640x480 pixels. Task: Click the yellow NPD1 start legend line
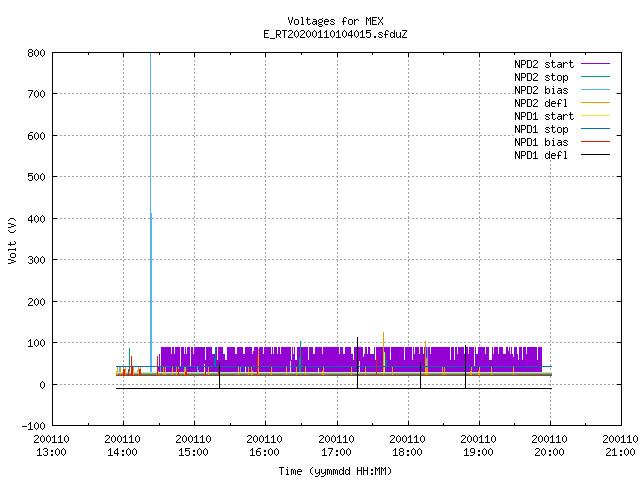[595, 116]
